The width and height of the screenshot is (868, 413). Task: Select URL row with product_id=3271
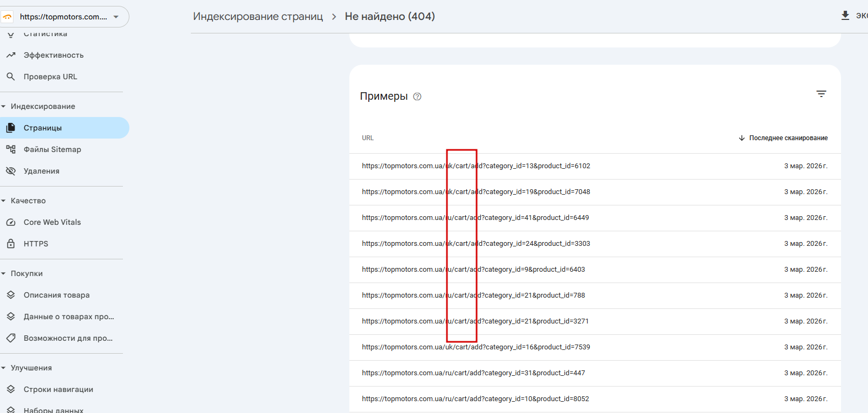tap(595, 321)
